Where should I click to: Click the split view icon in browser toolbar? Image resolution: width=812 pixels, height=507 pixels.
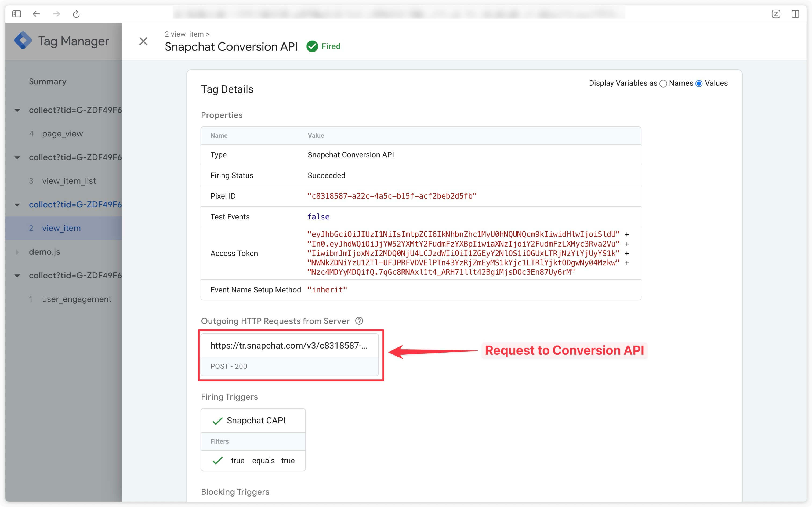point(795,14)
